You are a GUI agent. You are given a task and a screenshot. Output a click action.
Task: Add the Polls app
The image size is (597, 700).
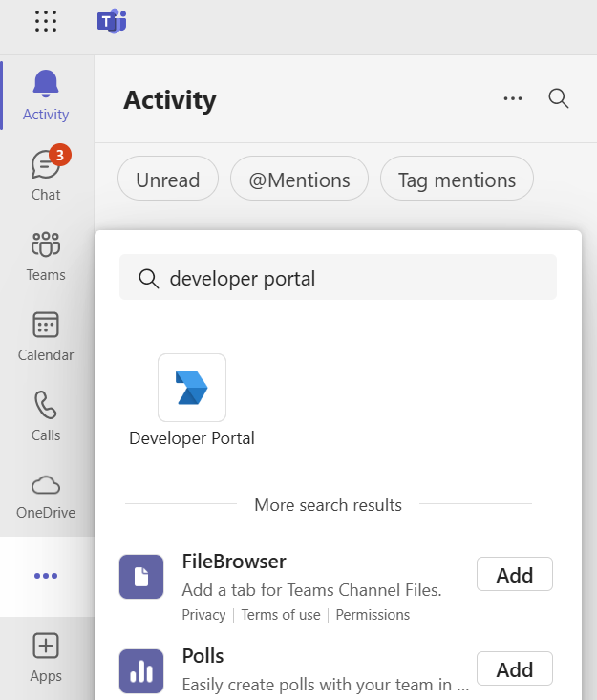514,669
